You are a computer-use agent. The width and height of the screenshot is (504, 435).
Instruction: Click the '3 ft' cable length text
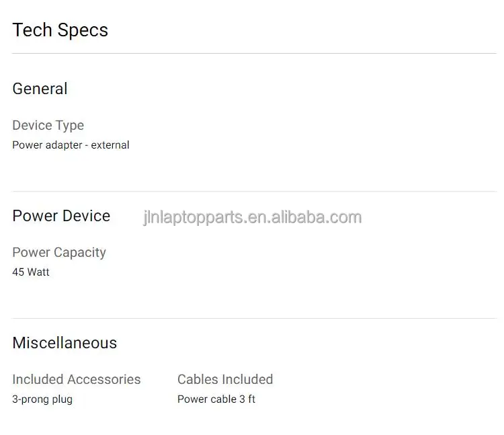247,399
